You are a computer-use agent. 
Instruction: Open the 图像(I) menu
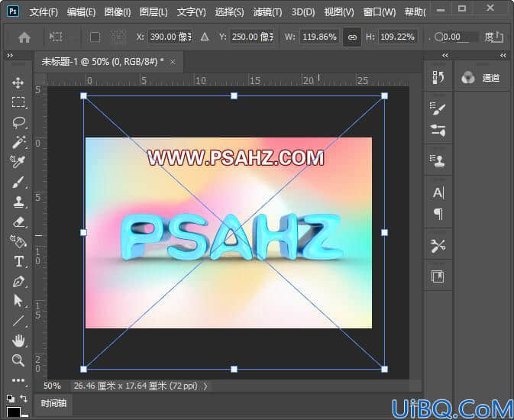click(118, 12)
